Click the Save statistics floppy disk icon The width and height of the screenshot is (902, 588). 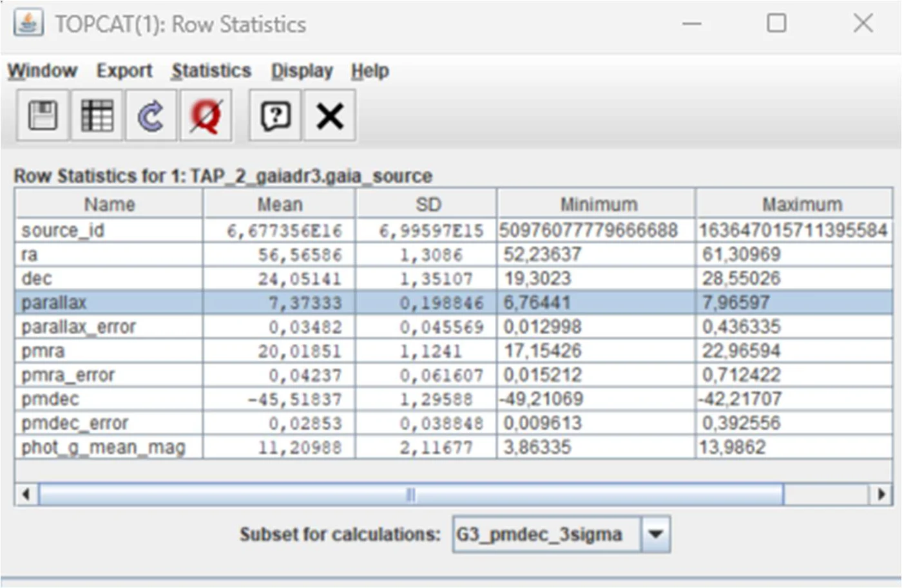(43, 116)
